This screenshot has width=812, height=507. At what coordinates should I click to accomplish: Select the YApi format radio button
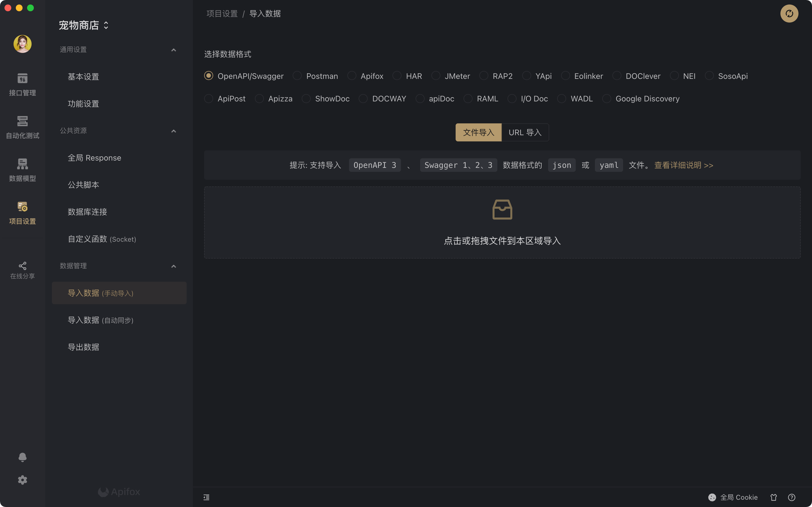526,76
